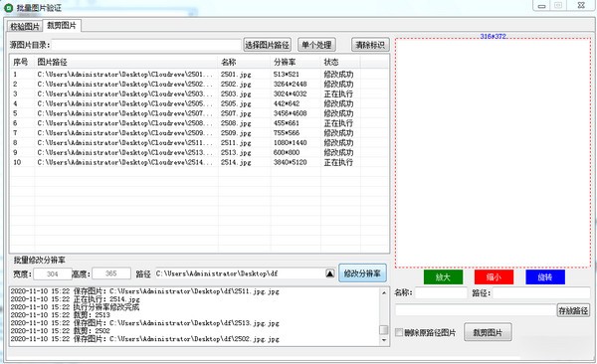Select the row for 2511.jpg
This screenshot has height=364, width=597.
[200, 143]
